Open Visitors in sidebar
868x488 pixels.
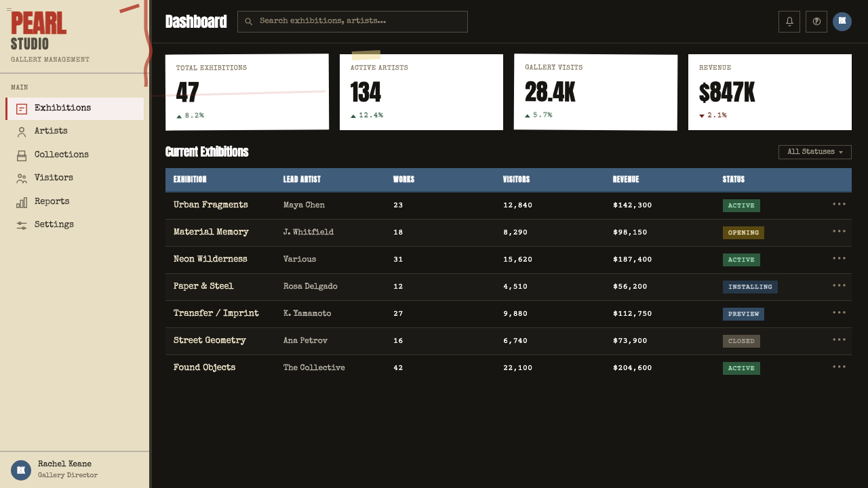(x=75, y=178)
